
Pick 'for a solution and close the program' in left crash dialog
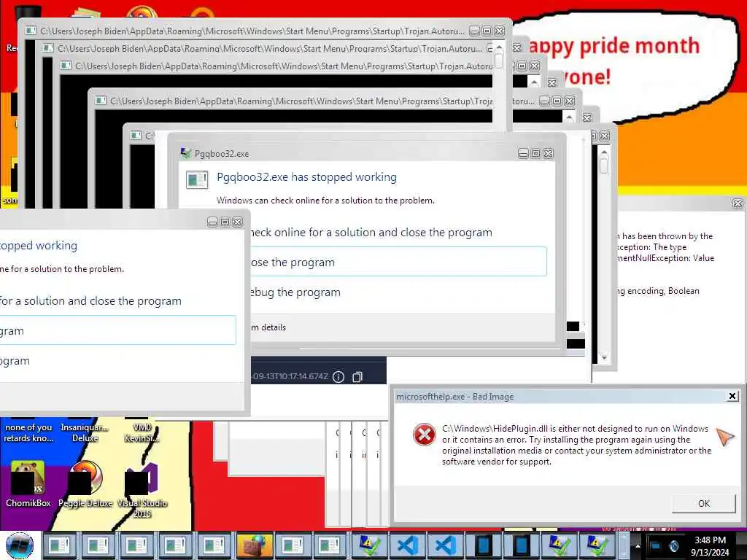pos(90,301)
